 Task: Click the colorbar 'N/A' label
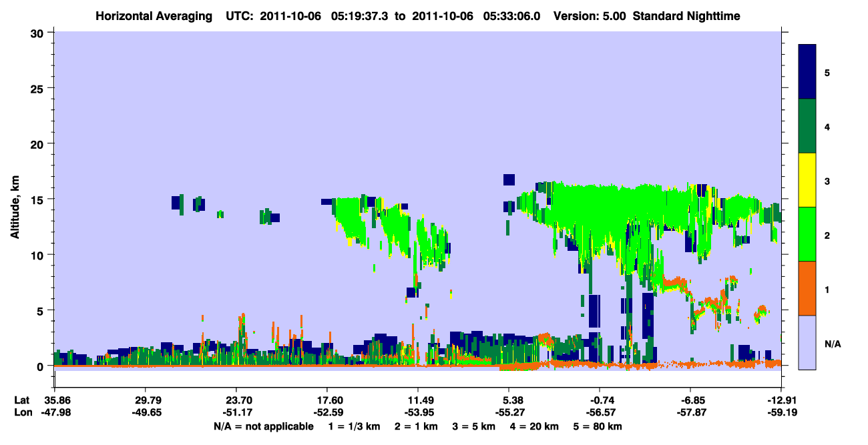833,344
